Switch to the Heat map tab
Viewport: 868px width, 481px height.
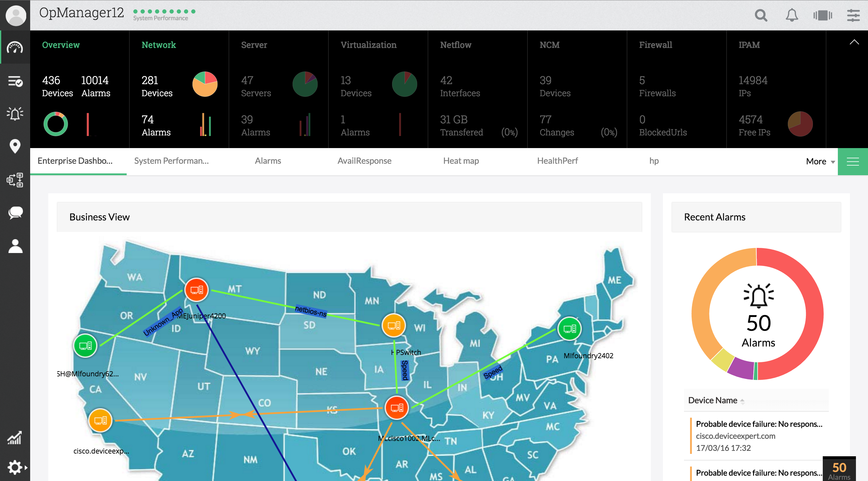click(461, 161)
